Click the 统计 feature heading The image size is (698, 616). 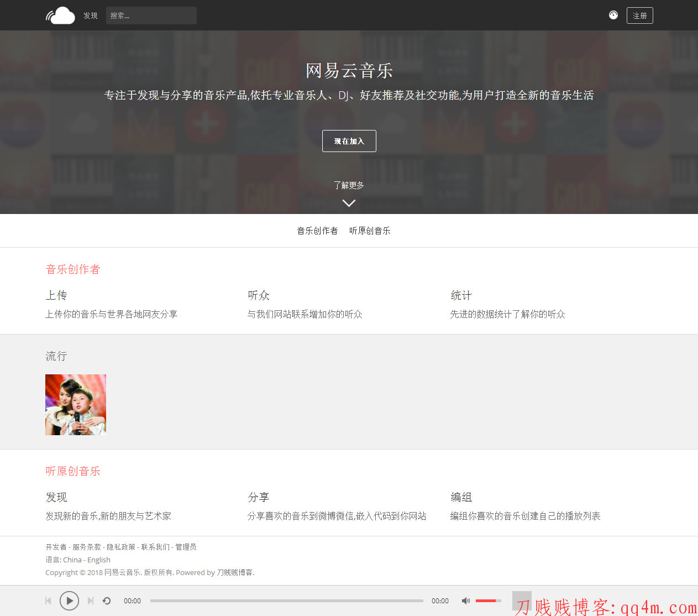pos(461,295)
